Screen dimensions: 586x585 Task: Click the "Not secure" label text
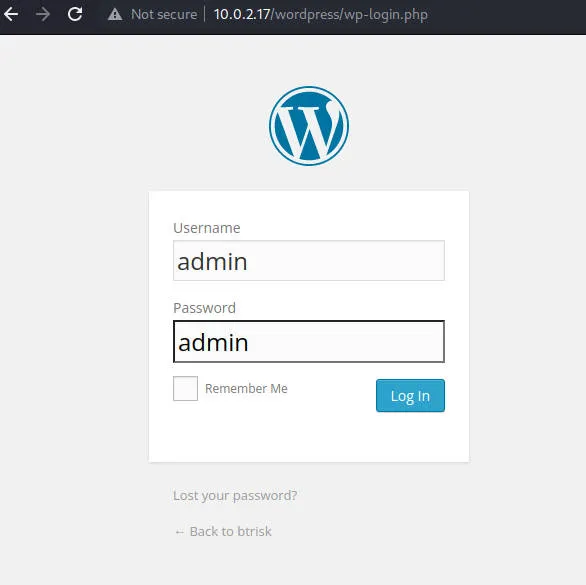[x=164, y=15]
